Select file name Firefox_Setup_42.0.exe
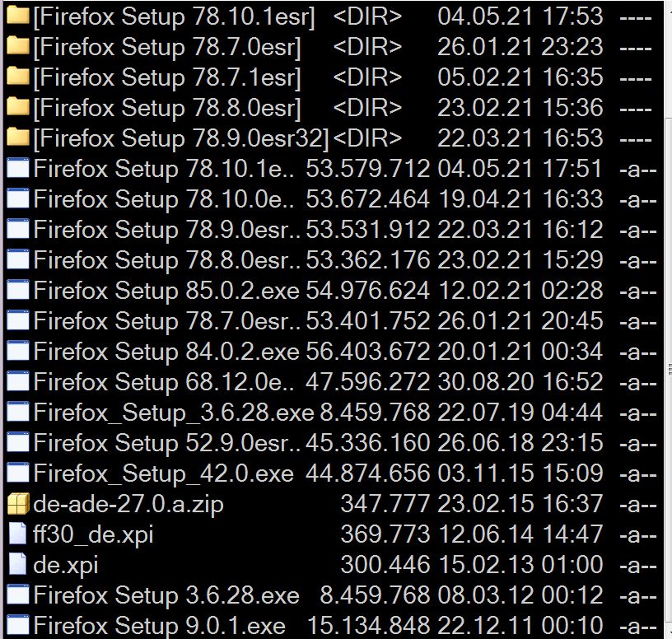Screen dimensions: 672x639 164,473
